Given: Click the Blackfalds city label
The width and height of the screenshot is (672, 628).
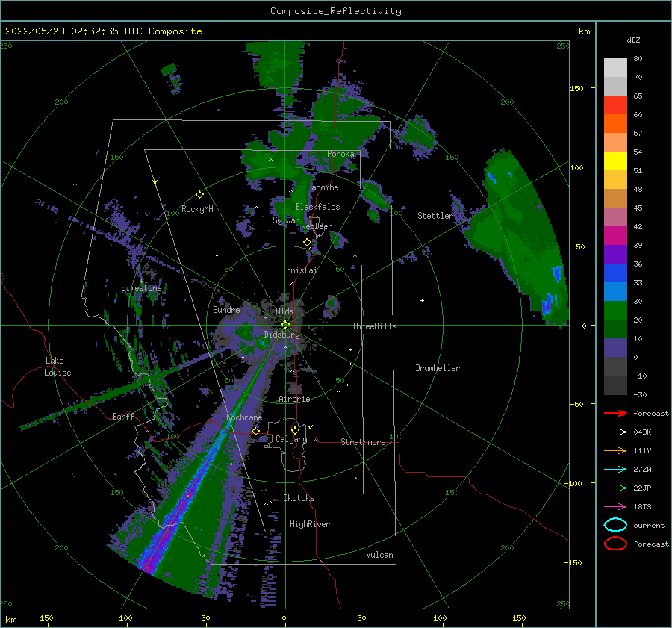Looking at the screenshot, I should [317, 207].
